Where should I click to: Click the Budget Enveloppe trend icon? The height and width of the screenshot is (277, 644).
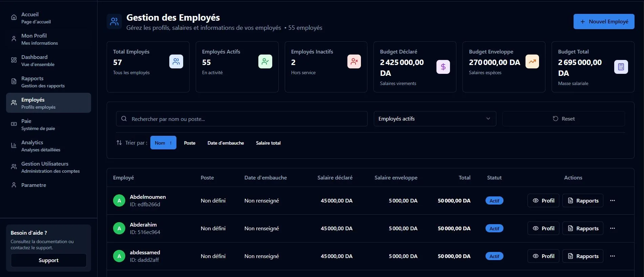[532, 62]
